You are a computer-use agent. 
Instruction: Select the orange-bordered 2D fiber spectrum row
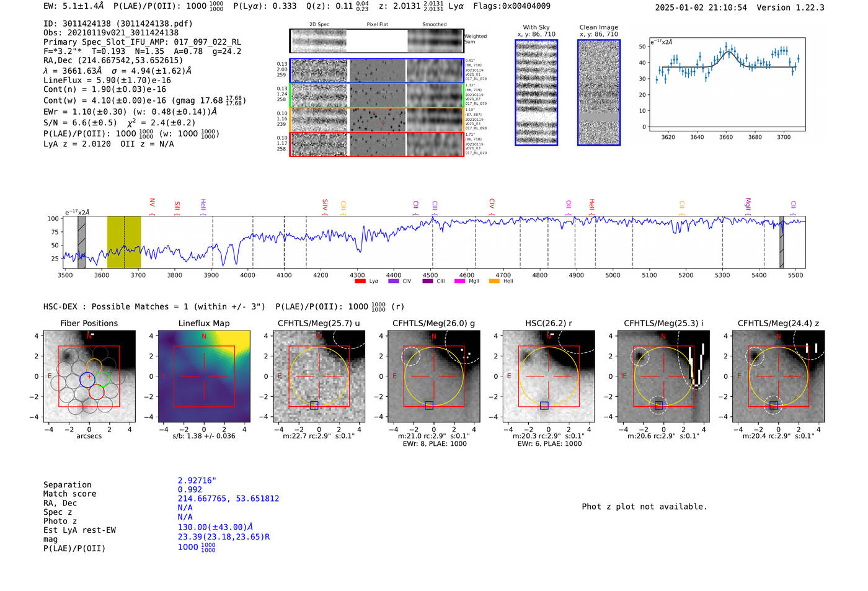(377, 120)
